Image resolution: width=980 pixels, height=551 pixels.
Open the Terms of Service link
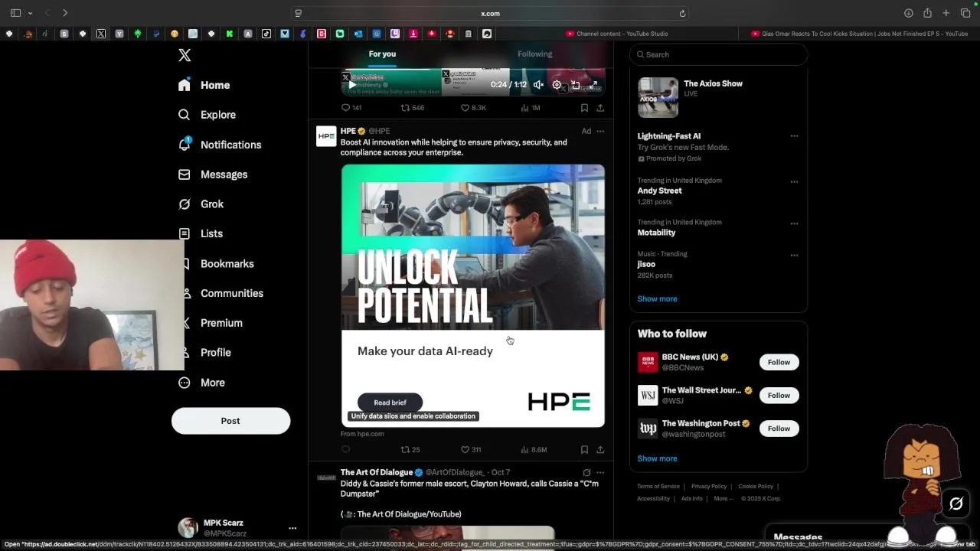tap(658, 487)
